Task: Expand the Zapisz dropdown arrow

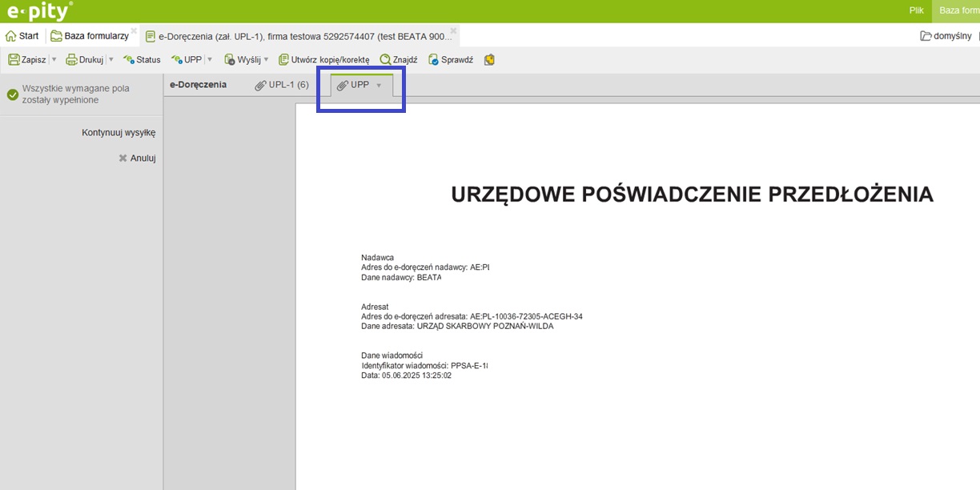Action: point(54,59)
